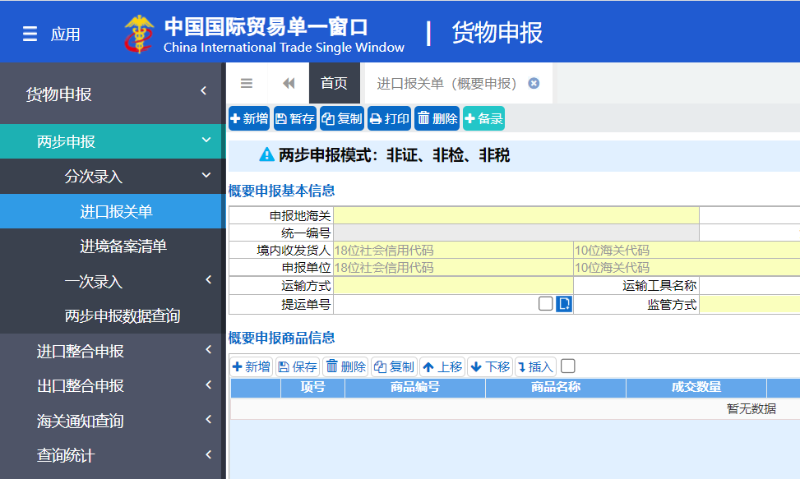Open the 应用 hamburger menu
This screenshot has height=479, width=800.
click(x=30, y=34)
